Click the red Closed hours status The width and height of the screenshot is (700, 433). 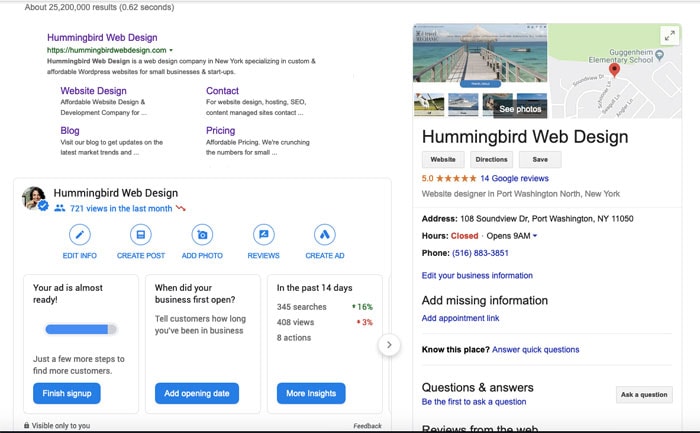pos(464,236)
